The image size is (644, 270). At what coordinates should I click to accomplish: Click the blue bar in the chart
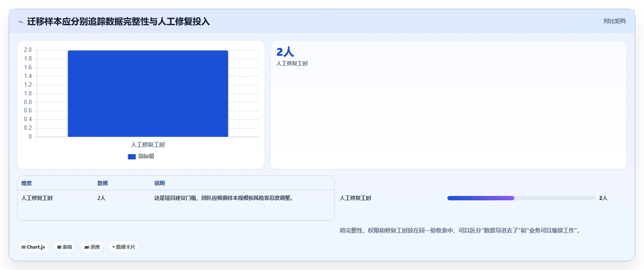[148, 94]
